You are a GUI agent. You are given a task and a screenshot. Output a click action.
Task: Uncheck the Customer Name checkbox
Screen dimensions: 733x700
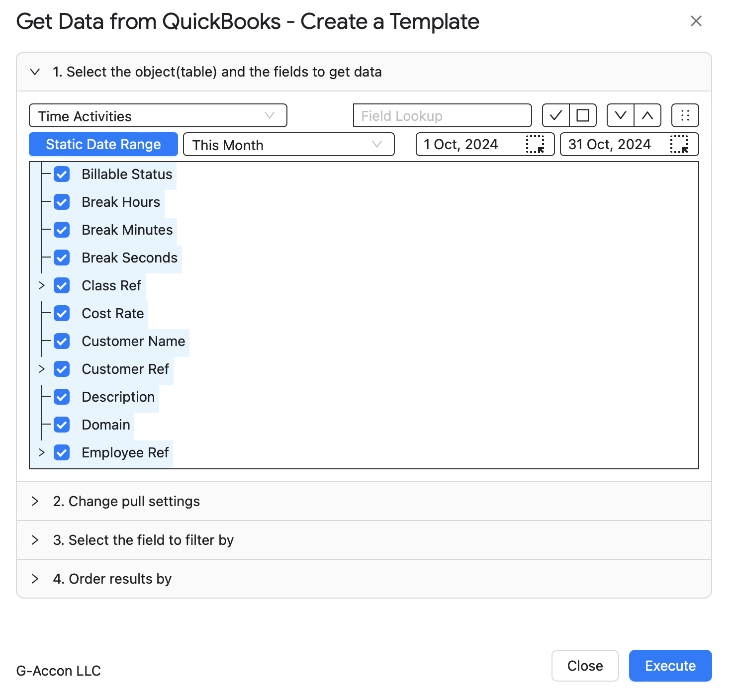[62, 341]
